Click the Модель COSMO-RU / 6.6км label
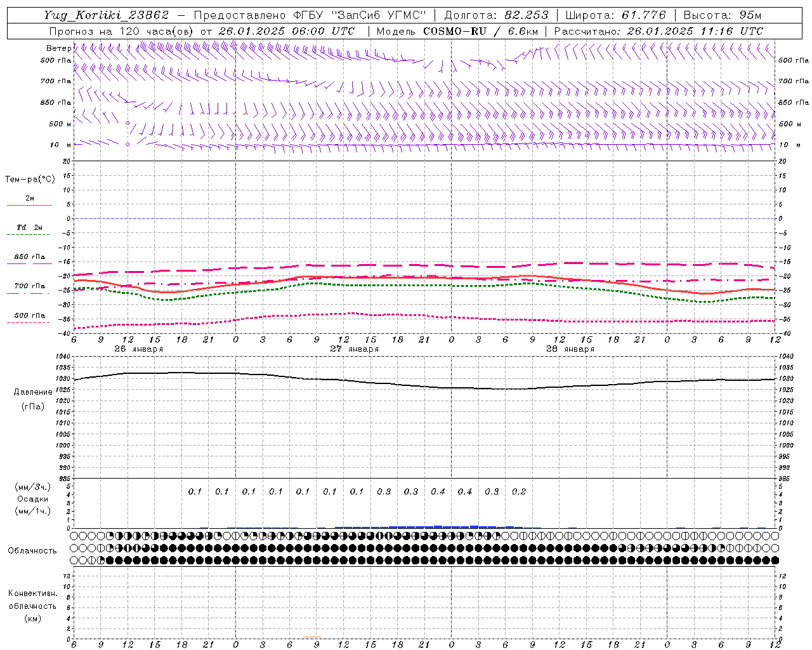812x650 pixels. pos(457,31)
